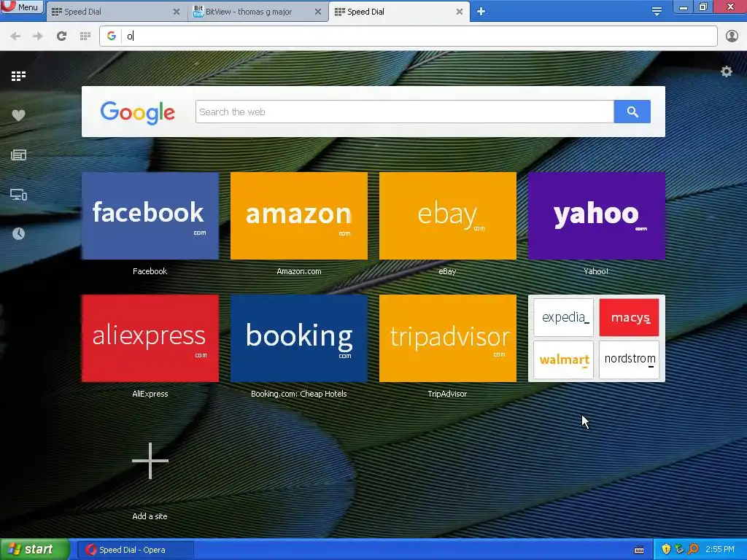Image resolution: width=747 pixels, height=560 pixels.
Task: Click the 2:55 PM system clock
Action: [x=720, y=550]
